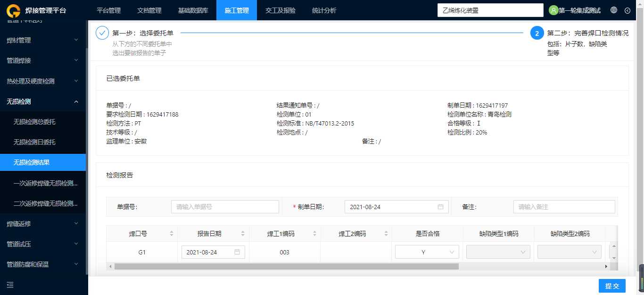The width and height of the screenshot is (644, 295).
Task: Click the 缺陷类型1编码 column header
Action: tap(498, 234)
